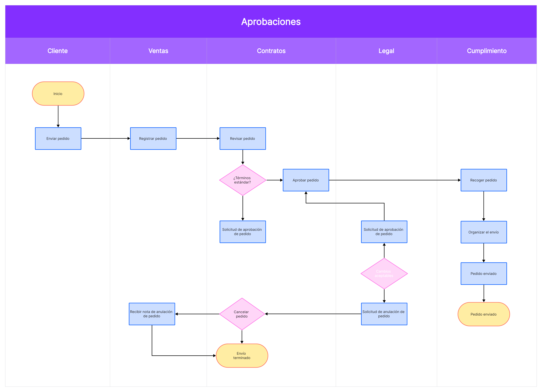Screen dimensions: 542x392
Task: Click the 'Cumplimiento' swimlane header
Action: [487, 51]
